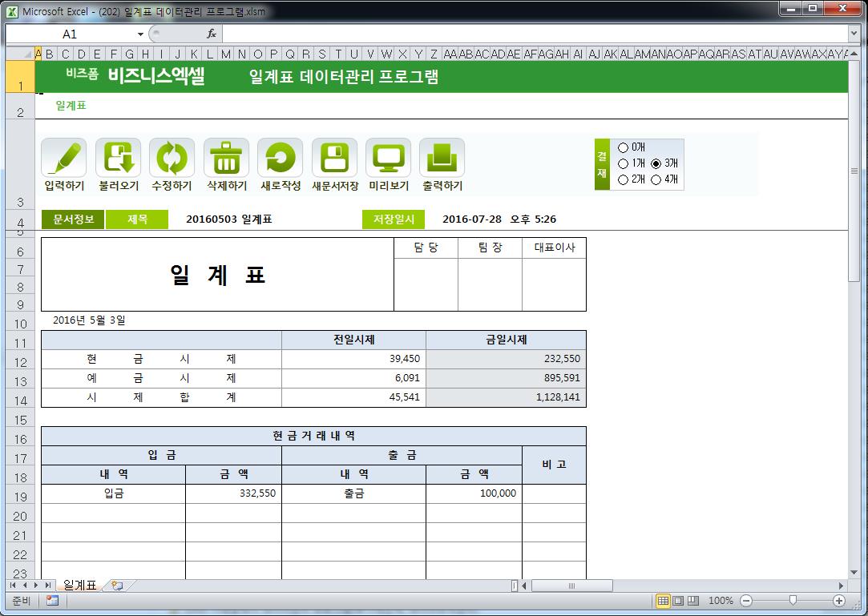
Task: Click the zoom in plus button
Action: click(x=838, y=601)
